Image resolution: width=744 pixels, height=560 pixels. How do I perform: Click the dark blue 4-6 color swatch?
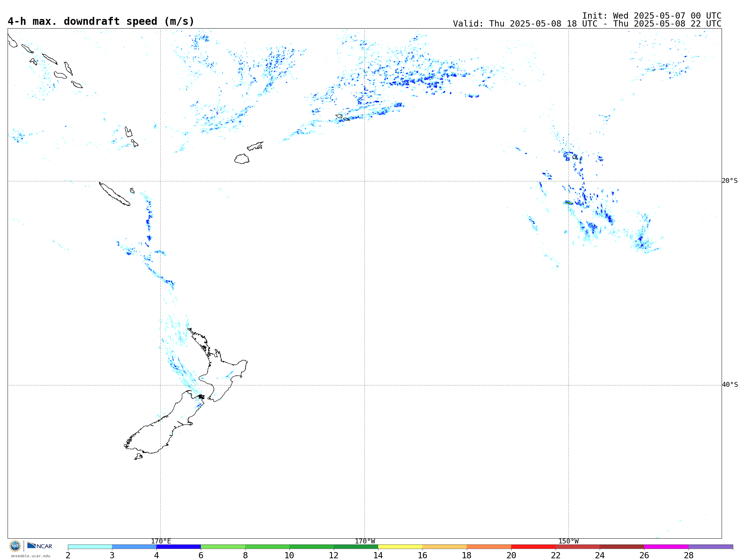point(178,547)
